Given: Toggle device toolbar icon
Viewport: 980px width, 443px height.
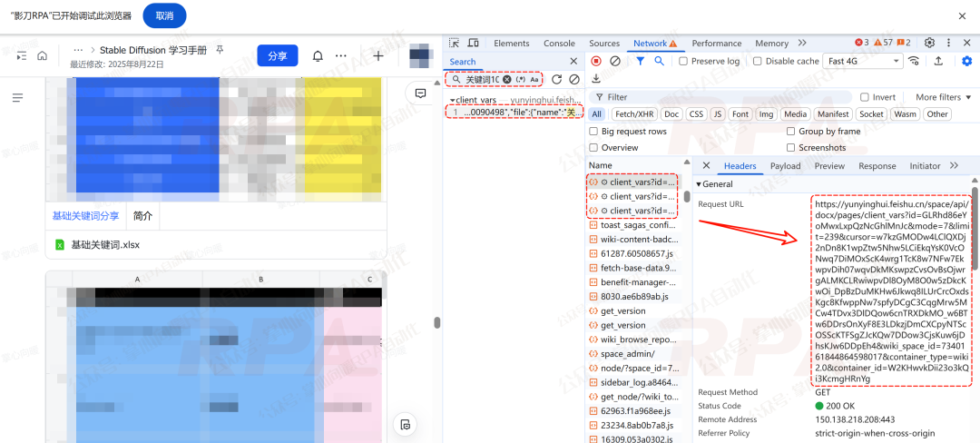Looking at the screenshot, I should [x=475, y=43].
